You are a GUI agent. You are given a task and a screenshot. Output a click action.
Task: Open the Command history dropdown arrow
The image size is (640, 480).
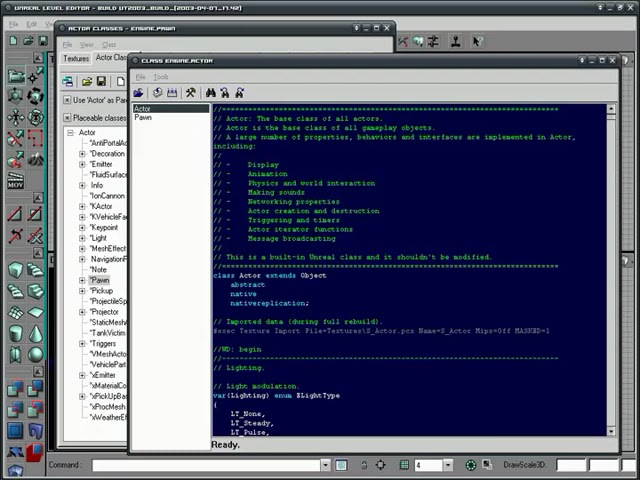325,465
